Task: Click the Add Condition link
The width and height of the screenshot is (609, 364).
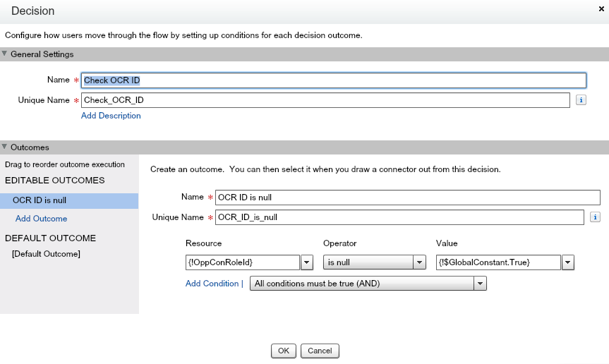Action: [x=212, y=284]
